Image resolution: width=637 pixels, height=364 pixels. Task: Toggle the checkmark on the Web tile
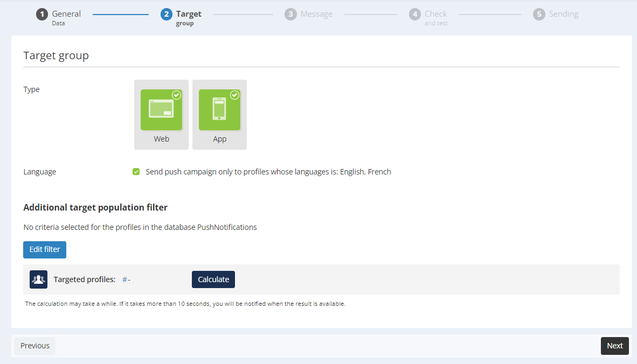[176, 95]
